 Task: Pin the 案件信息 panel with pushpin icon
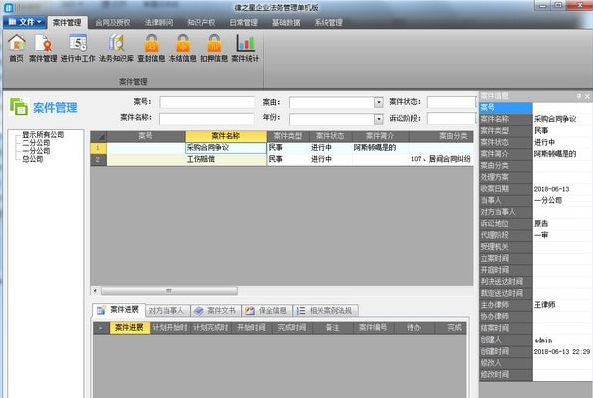pos(579,96)
